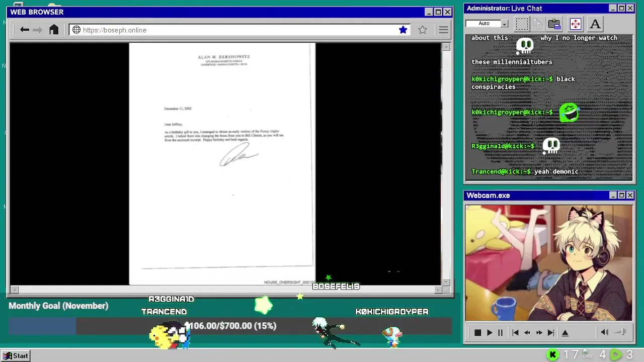
Task: Stop playback in Webcam.exe
Action: 477,332
